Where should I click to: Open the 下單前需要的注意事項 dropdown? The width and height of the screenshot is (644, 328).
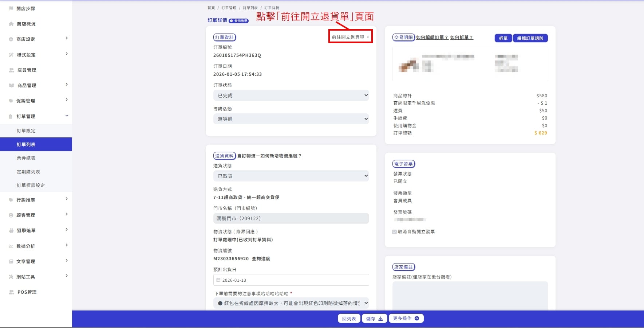point(291,303)
